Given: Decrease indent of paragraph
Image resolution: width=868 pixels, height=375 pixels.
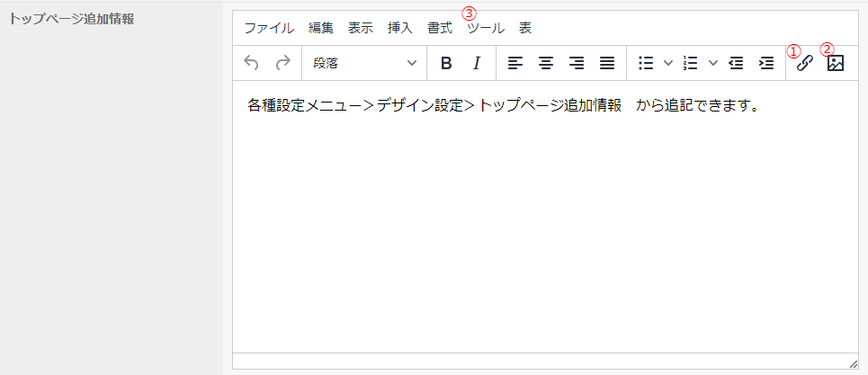Looking at the screenshot, I should 736,63.
